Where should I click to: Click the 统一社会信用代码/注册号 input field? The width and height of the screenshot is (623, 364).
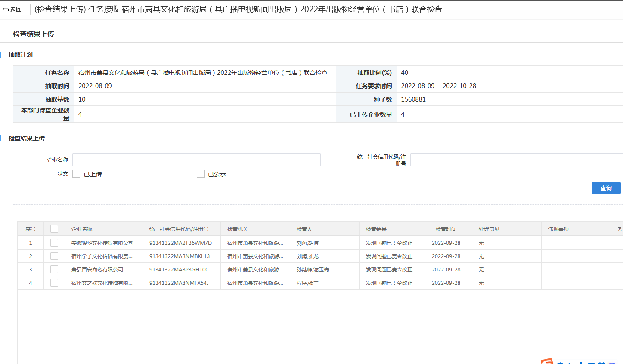click(516, 160)
